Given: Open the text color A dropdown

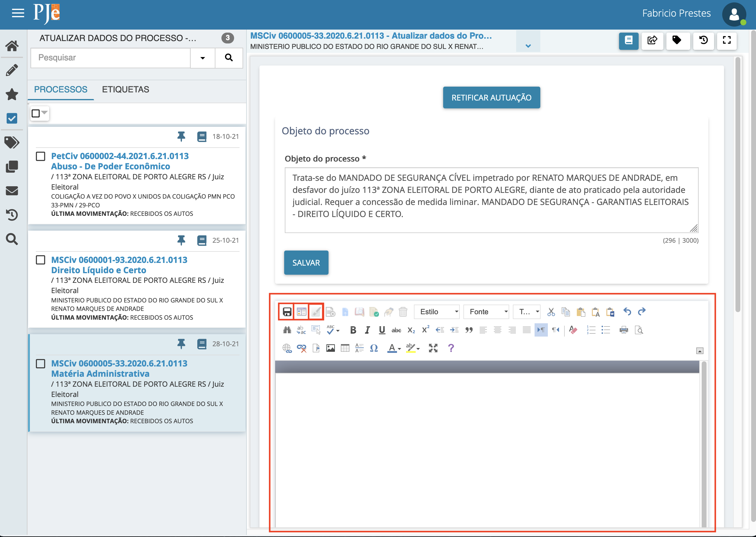Looking at the screenshot, I should tap(394, 348).
